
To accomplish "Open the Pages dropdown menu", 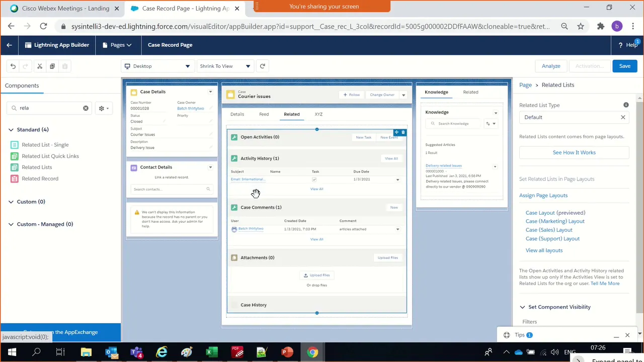I will pos(117,45).
